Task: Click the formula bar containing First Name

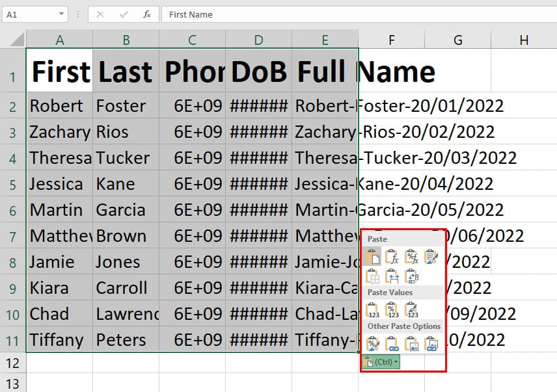Action: pyautogui.click(x=359, y=14)
